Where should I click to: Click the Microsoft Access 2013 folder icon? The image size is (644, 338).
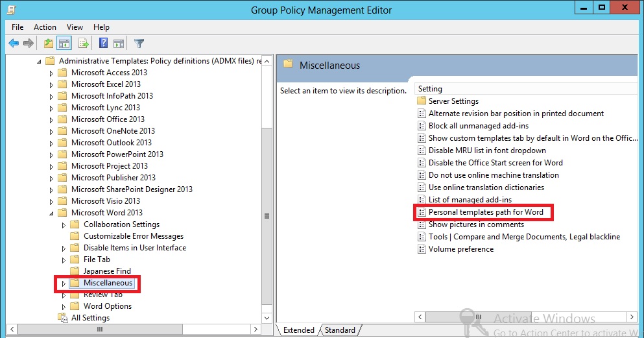[62, 73]
